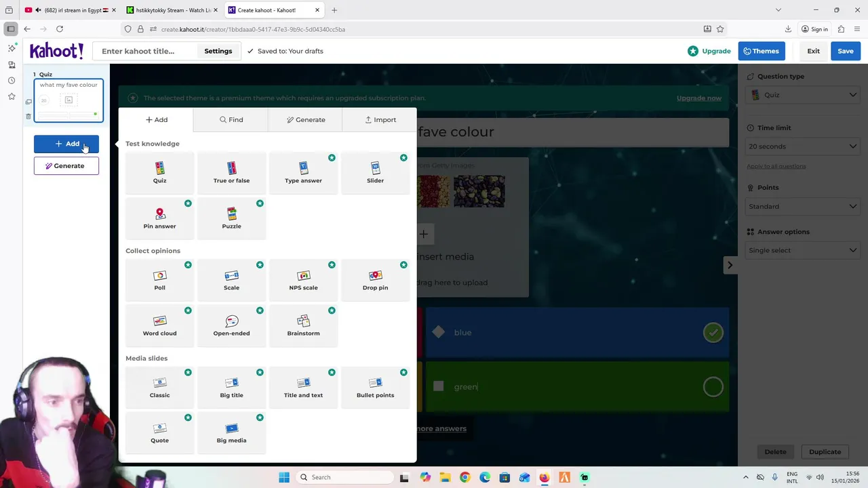This screenshot has width=868, height=488.
Task: Bookmark this page with star icon
Action: (x=720, y=29)
